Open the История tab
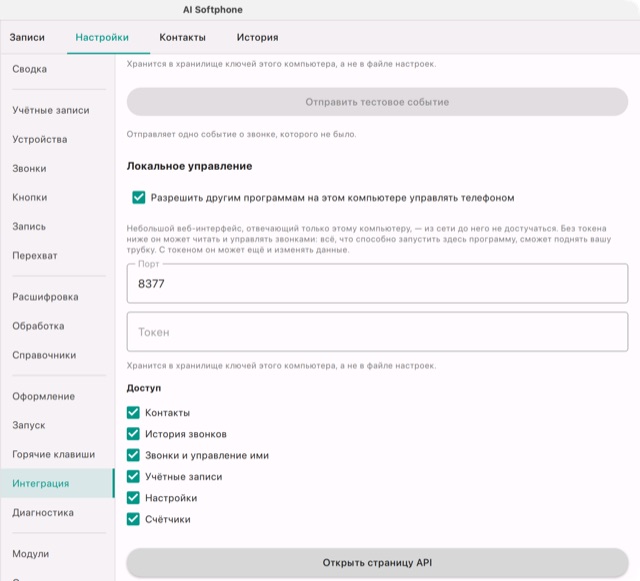Image resolution: width=640 pixels, height=581 pixels. coord(258,37)
